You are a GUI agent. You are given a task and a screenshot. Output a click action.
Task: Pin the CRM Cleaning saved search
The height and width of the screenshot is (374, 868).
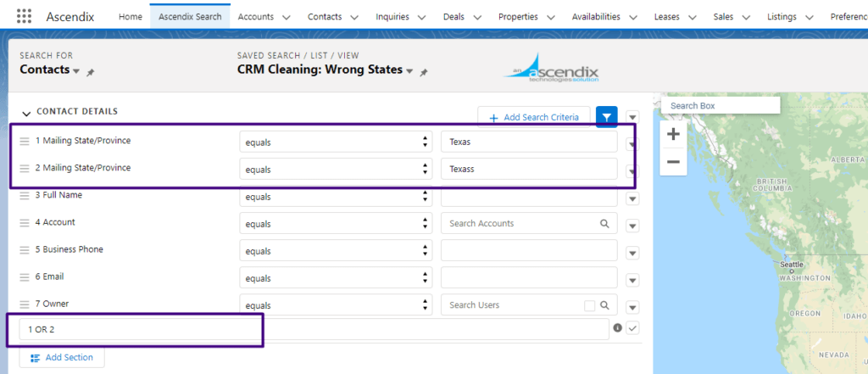click(424, 73)
